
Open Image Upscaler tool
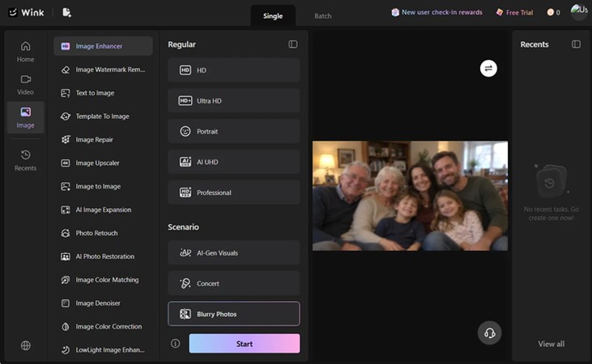click(x=103, y=163)
